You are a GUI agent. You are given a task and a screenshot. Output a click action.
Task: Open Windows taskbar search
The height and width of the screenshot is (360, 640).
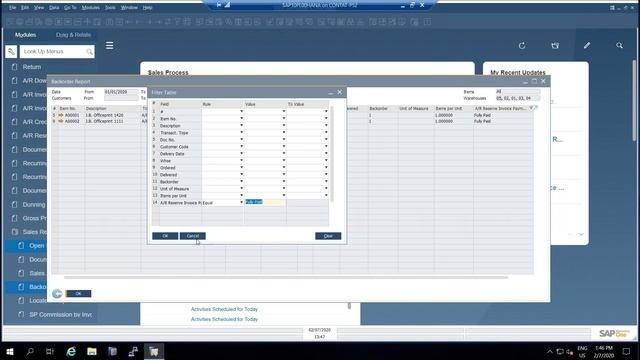30,351
